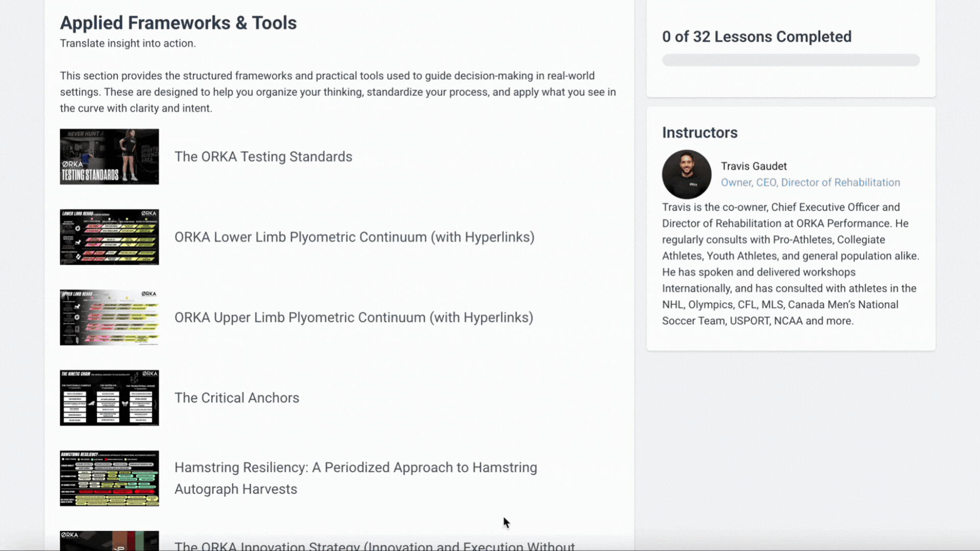Click the Hamstring Resiliency thumbnail
Viewport: 980px width, 551px height.
pyautogui.click(x=109, y=478)
